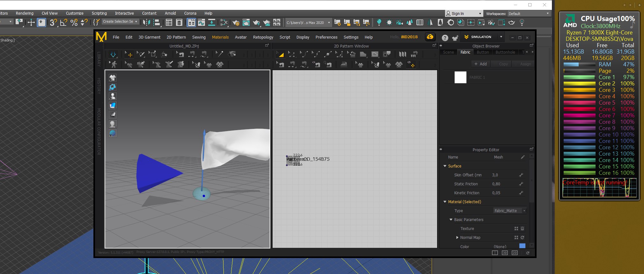Select the Edit Curvature tool in 2D toolbar
Viewport: 644px width, 274px height.
point(304,54)
